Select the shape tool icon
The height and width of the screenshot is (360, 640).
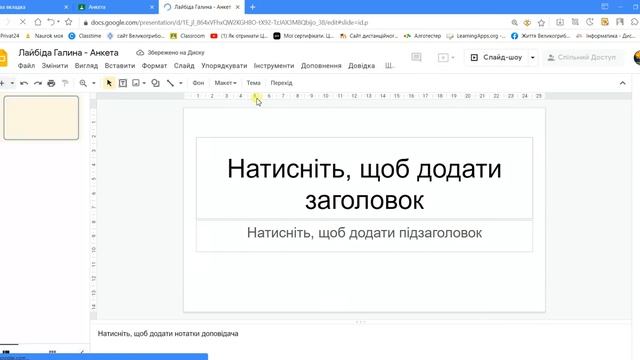pyautogui.click(x=156, y=83)
